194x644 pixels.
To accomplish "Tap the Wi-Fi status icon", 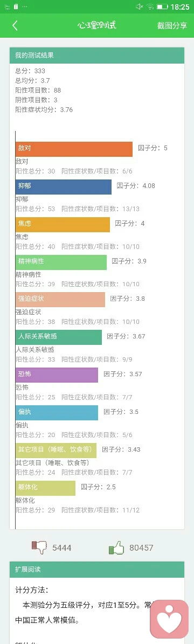I will [150, 6].
